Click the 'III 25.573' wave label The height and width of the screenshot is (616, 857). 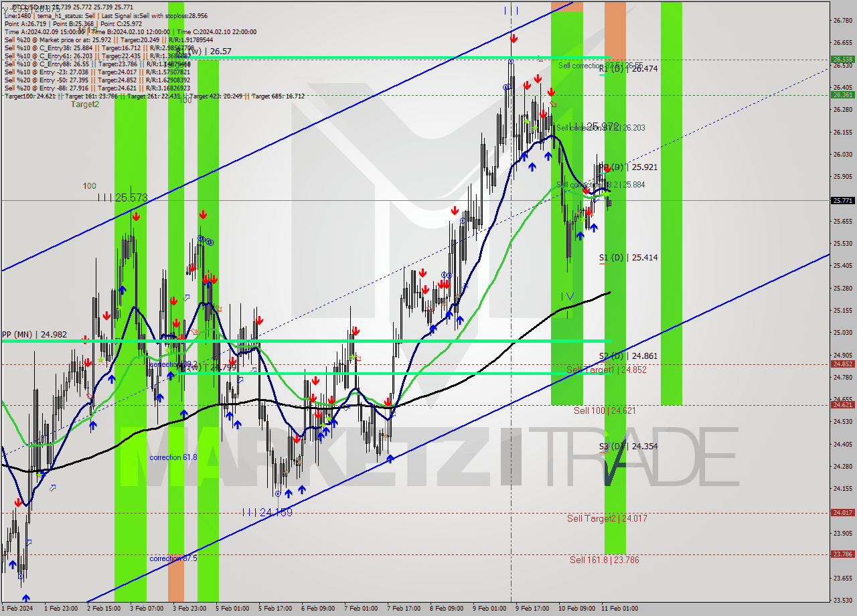[123, 198]
